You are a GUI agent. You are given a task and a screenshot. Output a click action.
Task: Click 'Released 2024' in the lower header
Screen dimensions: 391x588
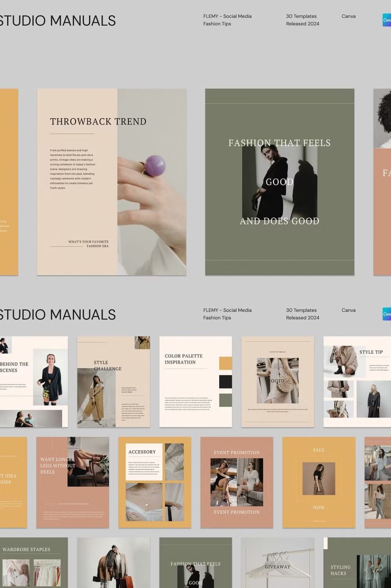point(303,318)
